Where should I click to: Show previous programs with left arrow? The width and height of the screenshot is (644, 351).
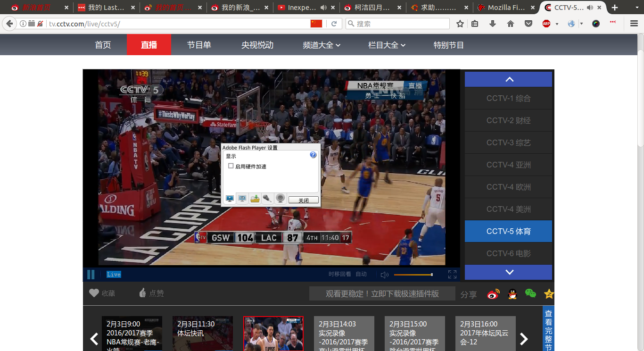pyautogui.click(x=94, y=339)
